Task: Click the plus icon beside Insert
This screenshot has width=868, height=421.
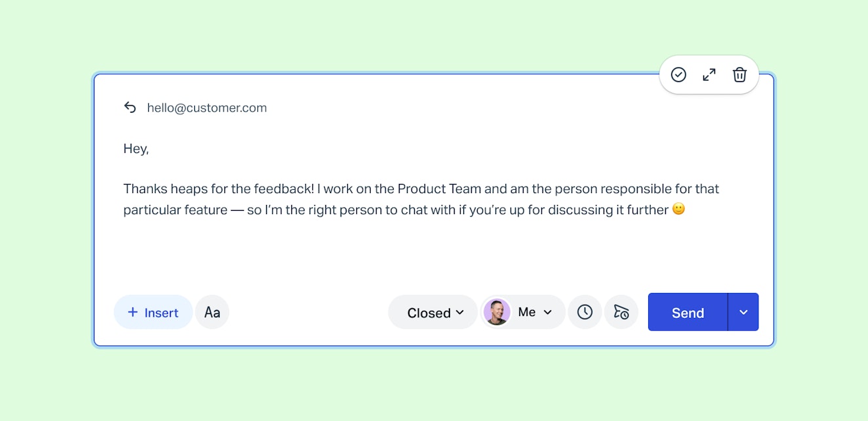Action: coord(133,313)
